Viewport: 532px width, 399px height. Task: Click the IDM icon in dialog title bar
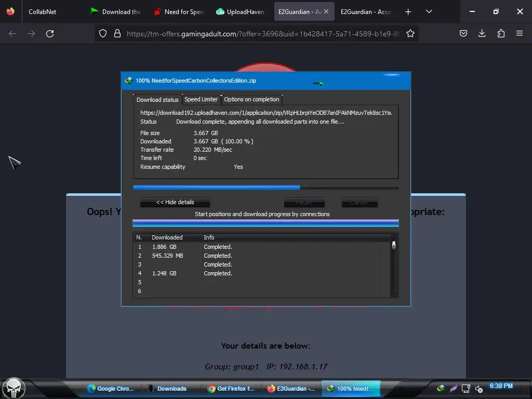[x=129, y=81]
